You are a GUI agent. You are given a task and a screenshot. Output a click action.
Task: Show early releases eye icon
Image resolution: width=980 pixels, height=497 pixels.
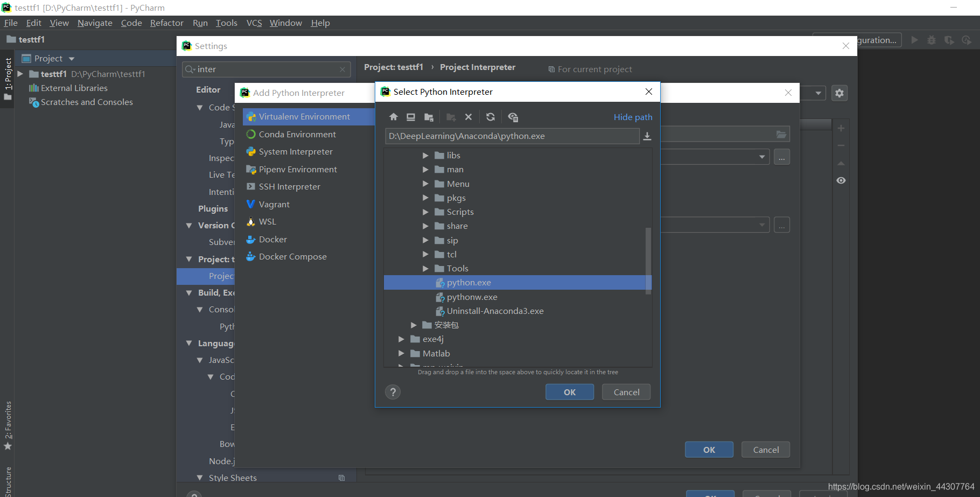pos(841,180)
